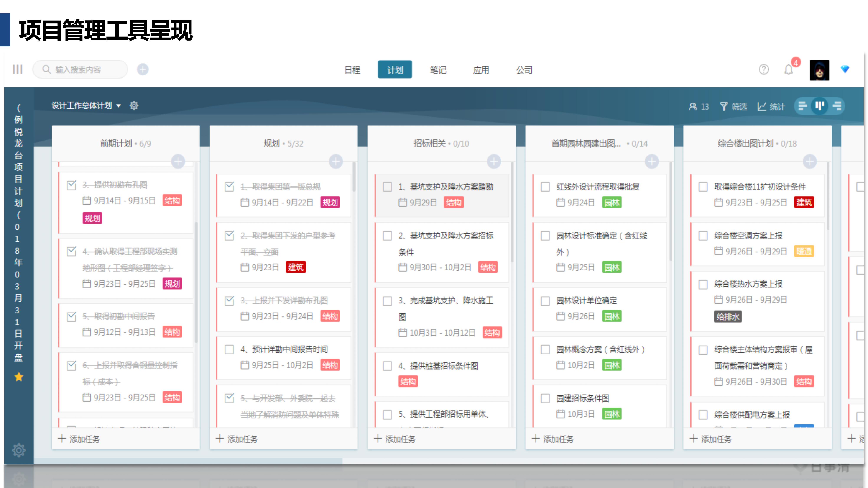Click 添加任务 under 规划 column
The width and height of the screenshot is (868, 488).
click(237, 439)
